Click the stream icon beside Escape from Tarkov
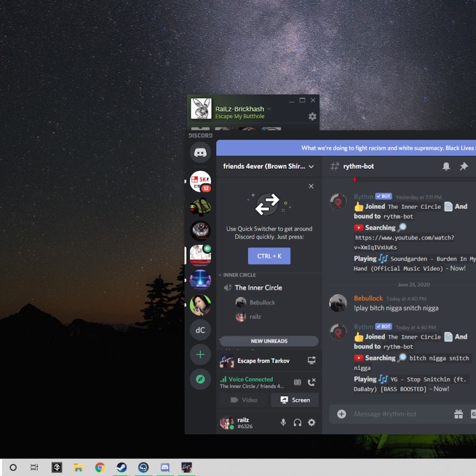The image size is (476, 476). 312,360
